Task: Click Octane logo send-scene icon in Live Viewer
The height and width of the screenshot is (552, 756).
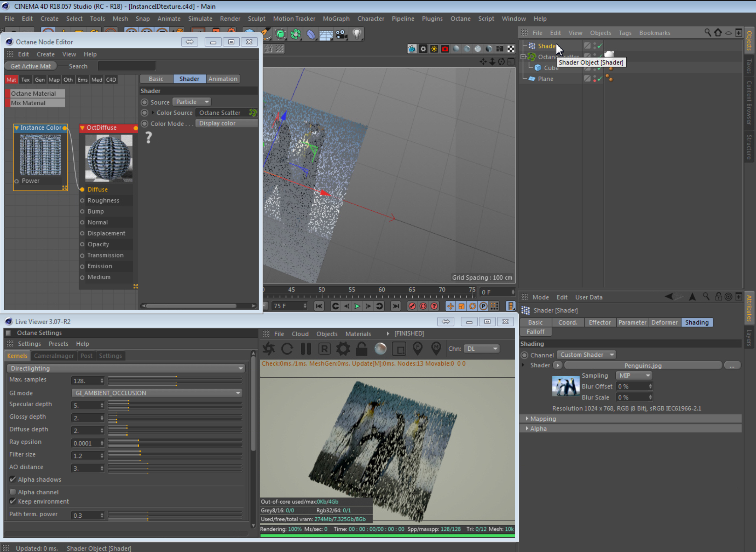Action: pos(269,349)
